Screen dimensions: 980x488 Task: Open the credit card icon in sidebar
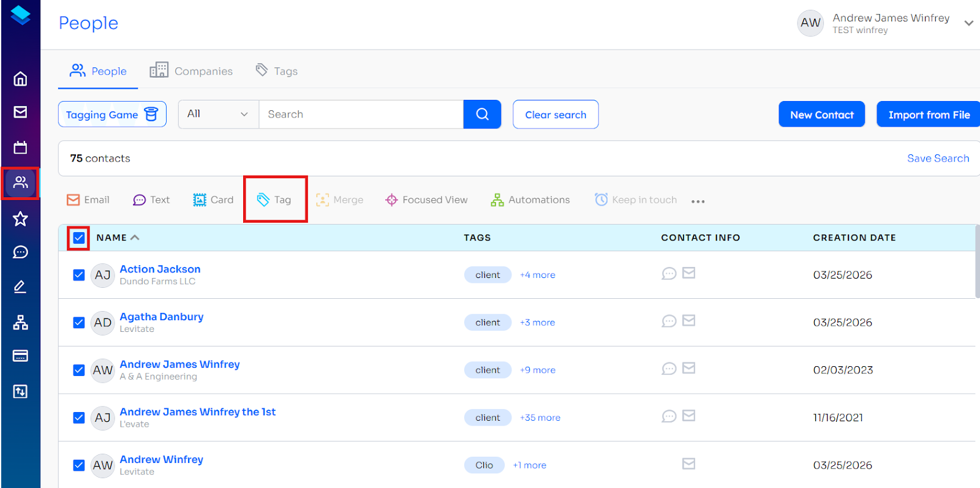[20, 356]
